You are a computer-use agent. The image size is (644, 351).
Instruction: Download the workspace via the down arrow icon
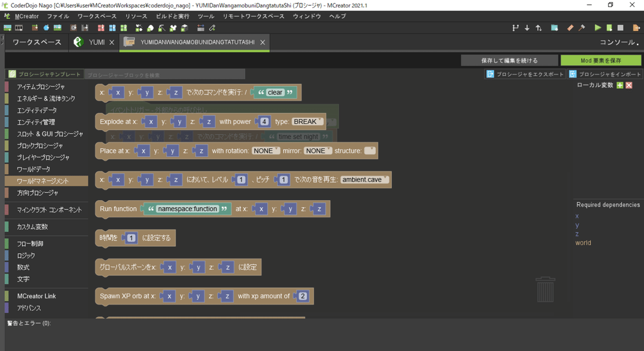click(527, 28)
